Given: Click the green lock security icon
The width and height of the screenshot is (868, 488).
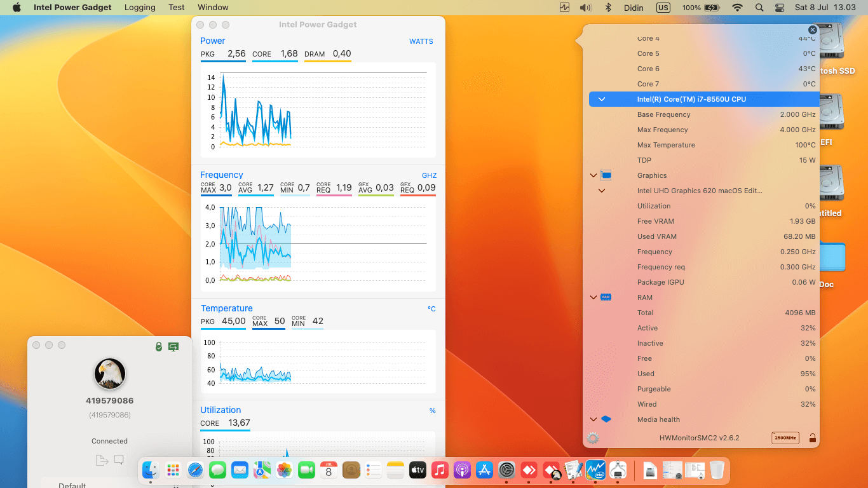Looking at the screenshot, I should click(159, 346).
